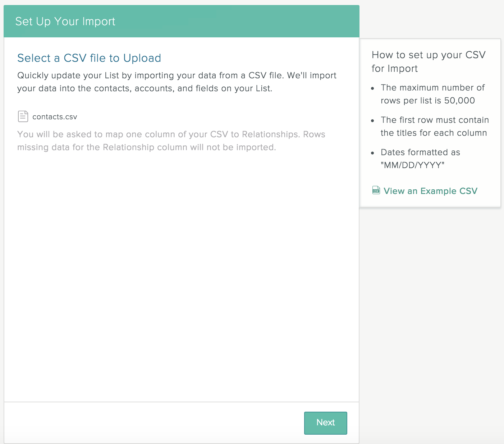The image size is (504, 444).
Task: Click the CSV file icon beside View an Example
Action: point(376,190)
